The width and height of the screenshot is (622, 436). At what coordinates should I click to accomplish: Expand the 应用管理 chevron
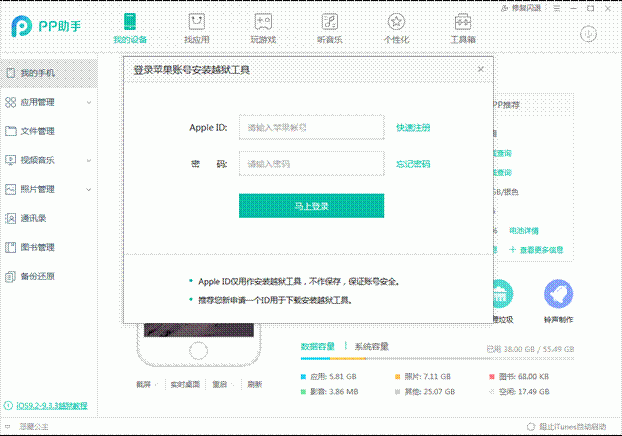pos(89,102)
